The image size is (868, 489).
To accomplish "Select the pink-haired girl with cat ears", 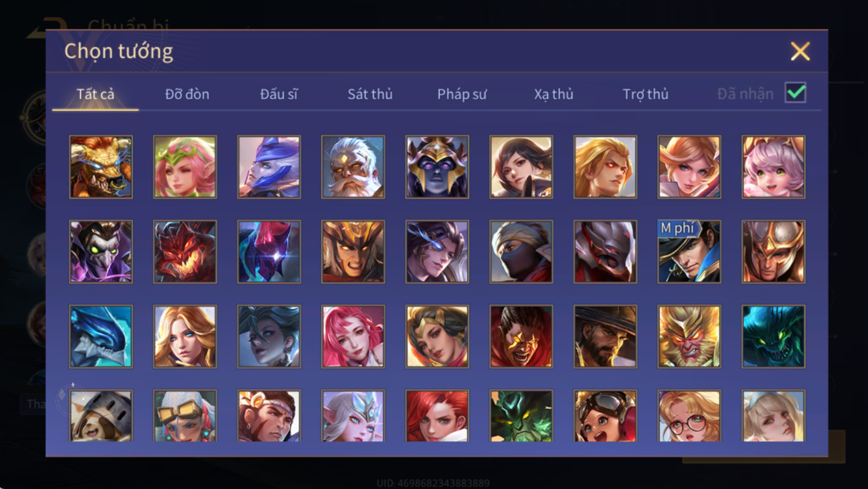I will click(x=773, y=166).
